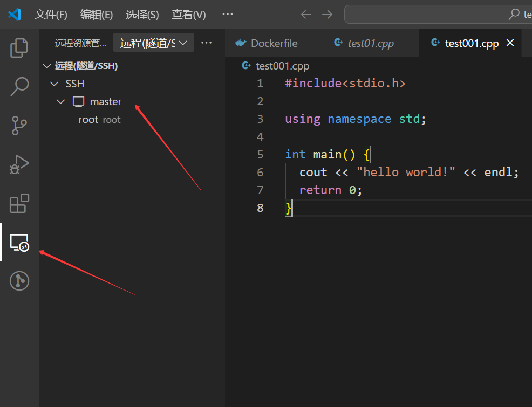Close the test001.cpp tab

pyautogui.click(x=510, y=43)
